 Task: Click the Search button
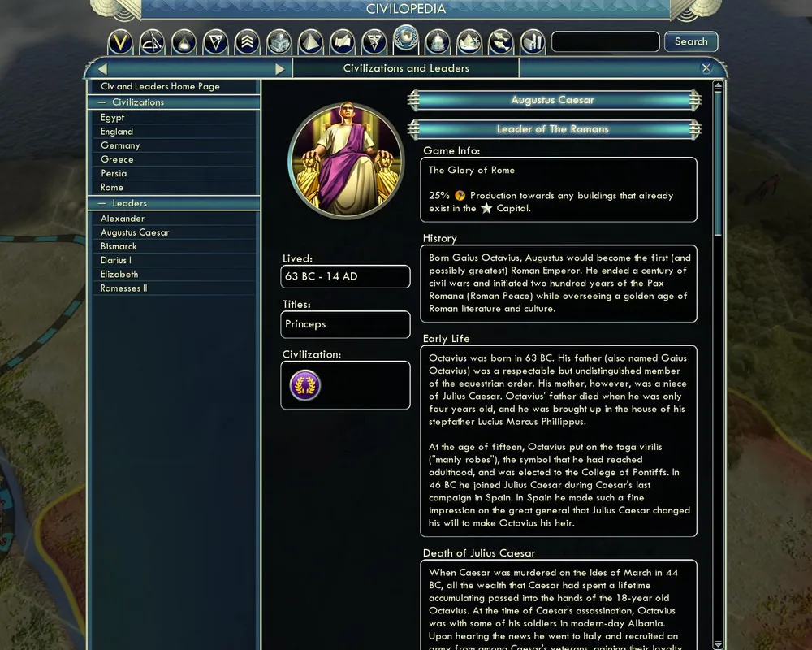691,41
